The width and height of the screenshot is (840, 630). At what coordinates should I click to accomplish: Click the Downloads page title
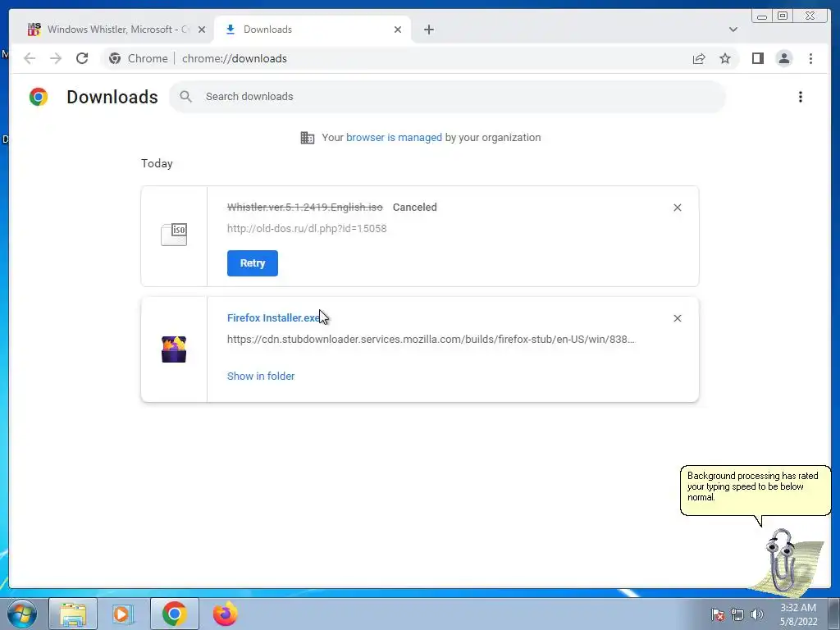112,97
